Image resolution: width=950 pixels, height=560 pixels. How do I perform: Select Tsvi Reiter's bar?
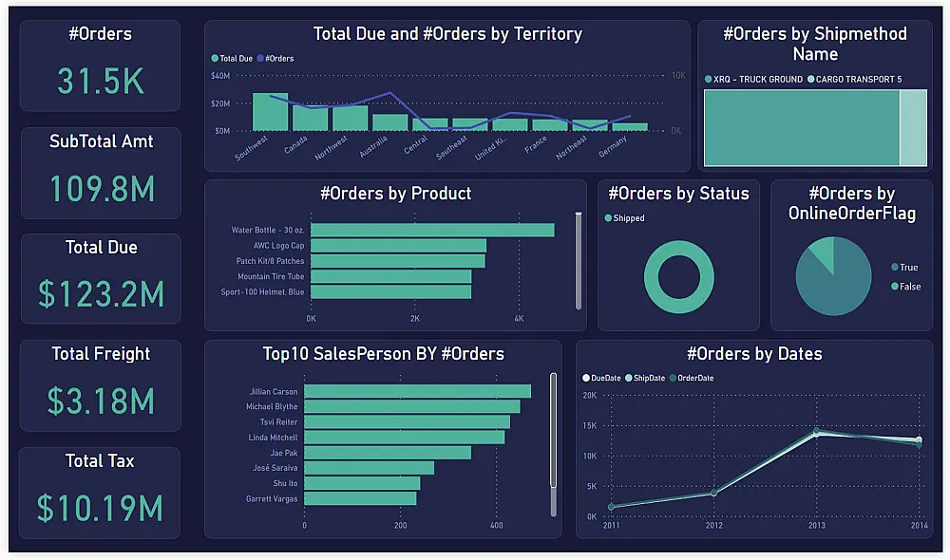pos(408,422)
